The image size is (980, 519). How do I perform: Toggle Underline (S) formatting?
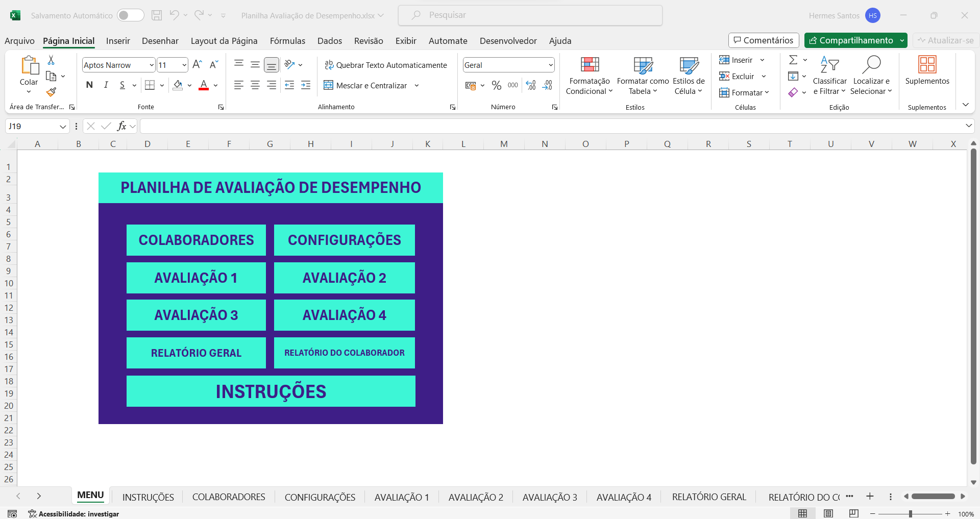(122, 85)
